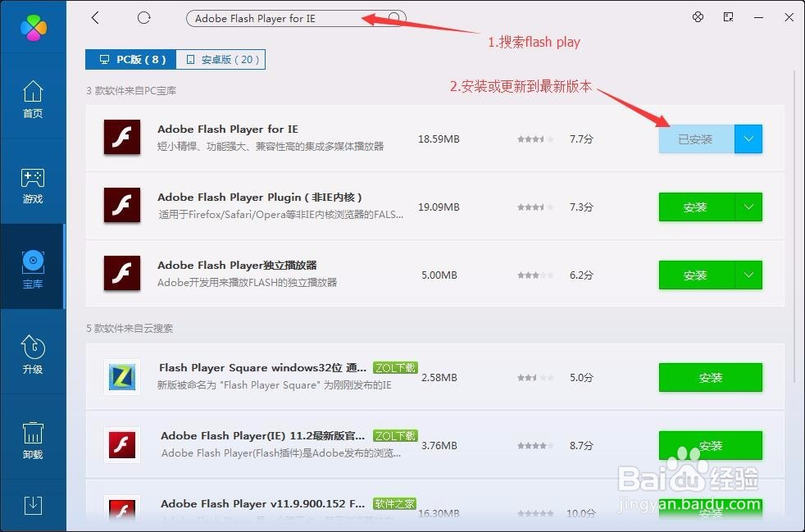Refresh the search results page
Image resolution: width=805 pixels, height=532 pixels.
(143, 18)
